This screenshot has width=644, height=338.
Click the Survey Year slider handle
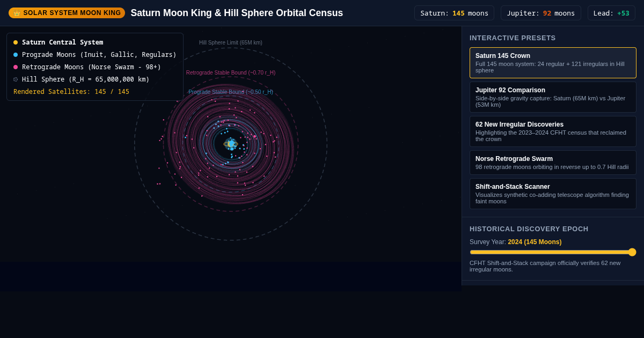tap(632, 252)
